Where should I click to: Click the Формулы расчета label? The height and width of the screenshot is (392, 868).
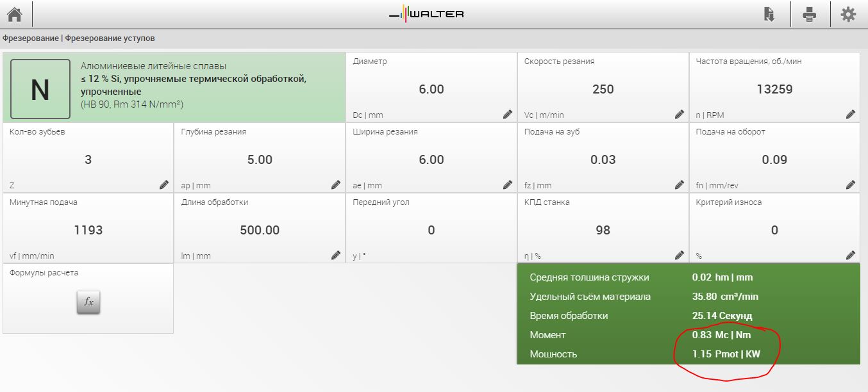click(x=44, y=273)
